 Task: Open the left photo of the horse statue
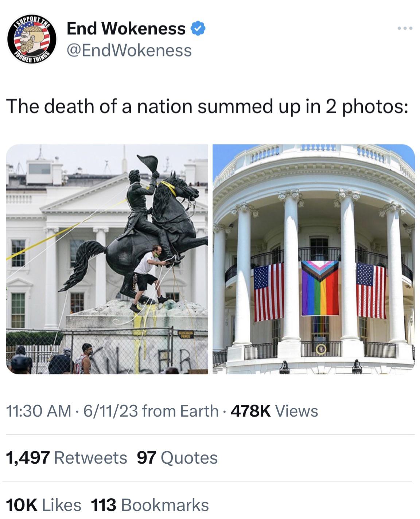(x=107, y=259)
